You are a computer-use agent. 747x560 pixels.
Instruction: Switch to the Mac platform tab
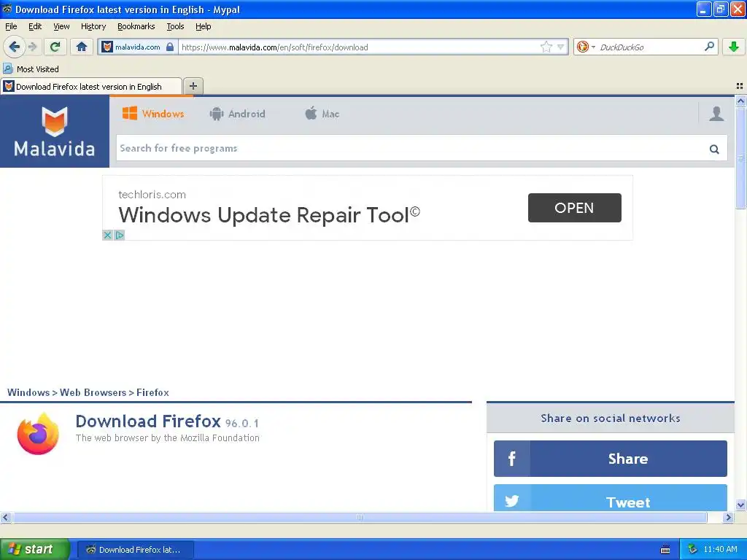[322, 114]
